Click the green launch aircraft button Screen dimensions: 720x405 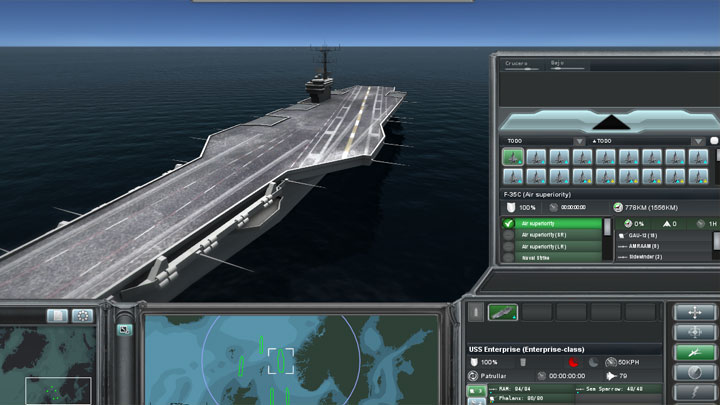pos(695,352)
